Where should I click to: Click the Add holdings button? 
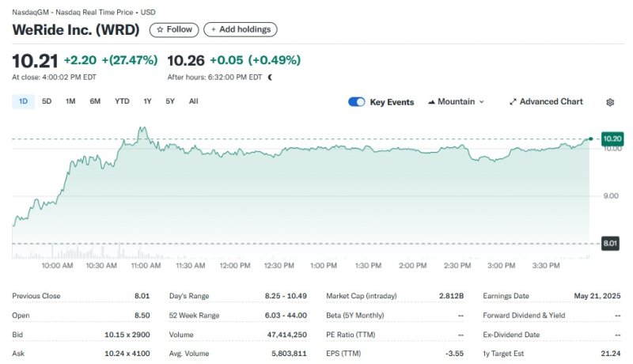(240, 29)
